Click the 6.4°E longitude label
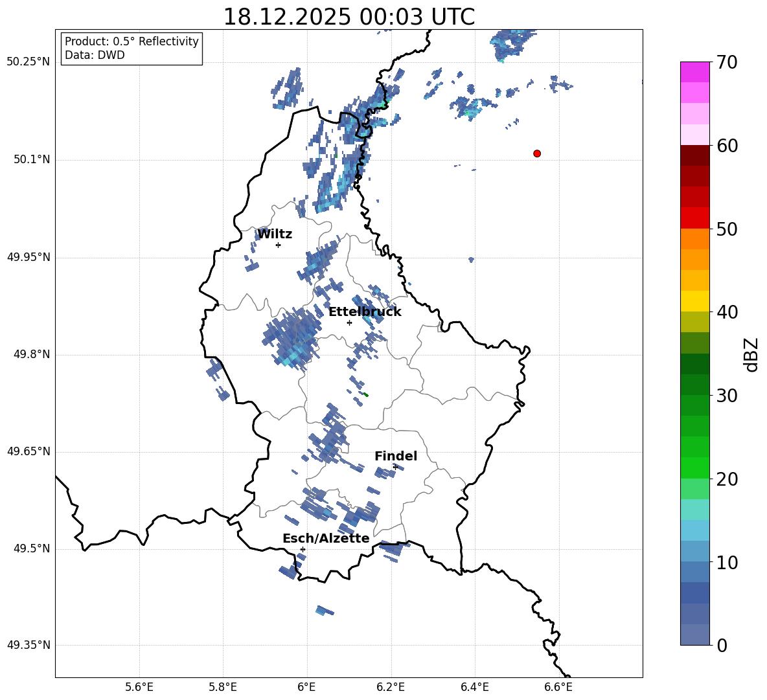Viewport: 767px width, 700px height. click(474, 687)
